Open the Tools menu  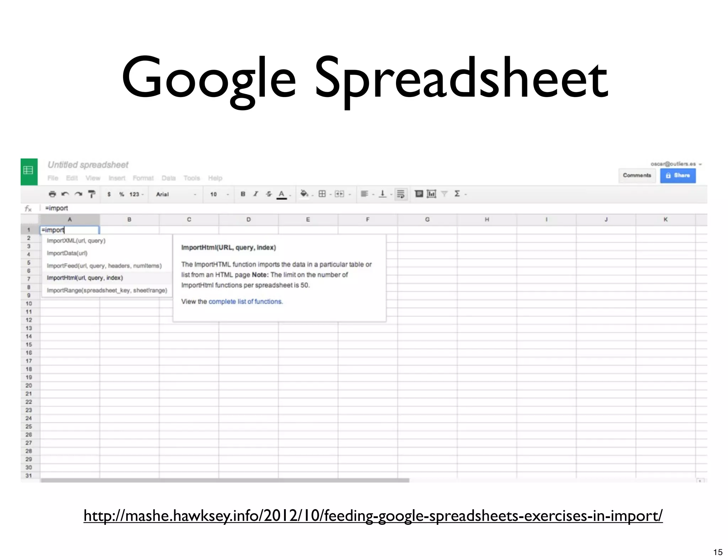(192, 178)
